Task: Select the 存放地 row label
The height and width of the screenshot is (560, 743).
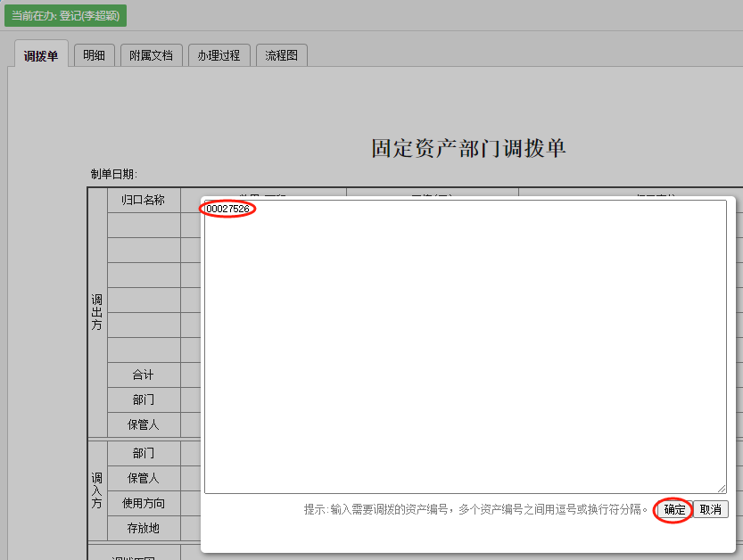Action: (x=143, y=528)
